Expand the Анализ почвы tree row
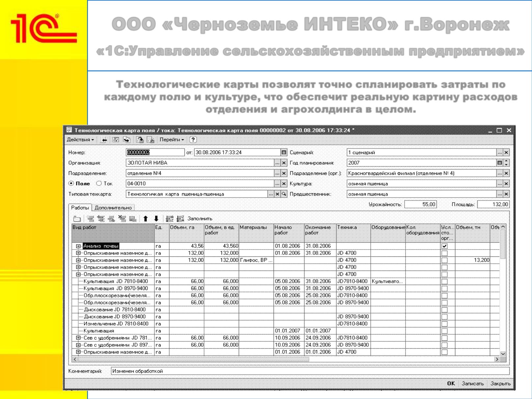 point(78,246)
